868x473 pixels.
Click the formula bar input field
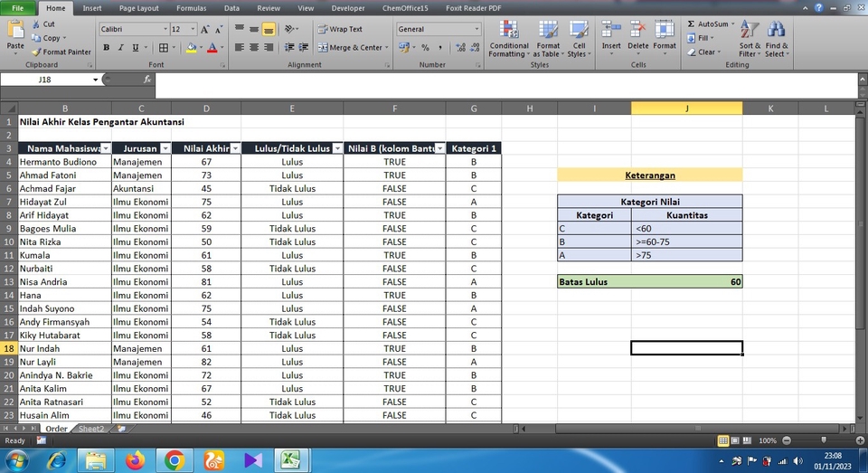click(506, 85)
